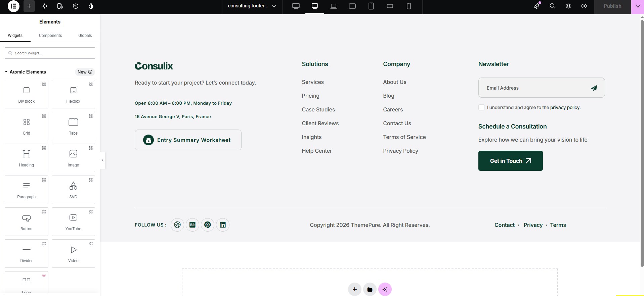Click the Dribbble social icon
This screenshot has height=296, width=644.
tap(177, 225)
